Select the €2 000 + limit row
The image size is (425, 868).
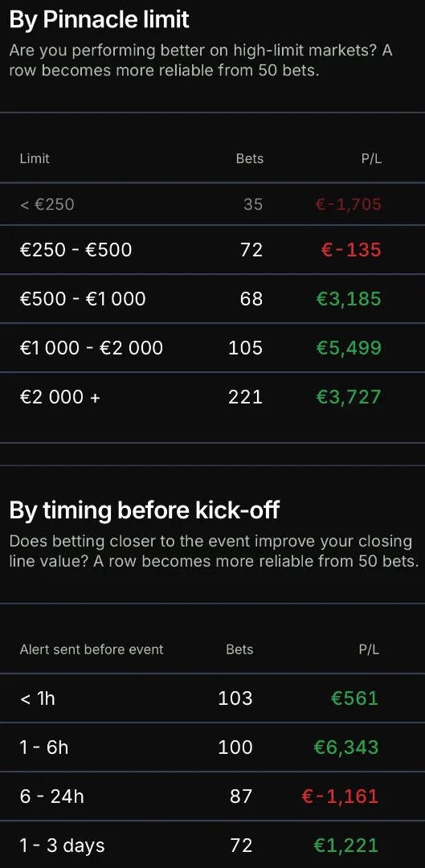(212, 397)
